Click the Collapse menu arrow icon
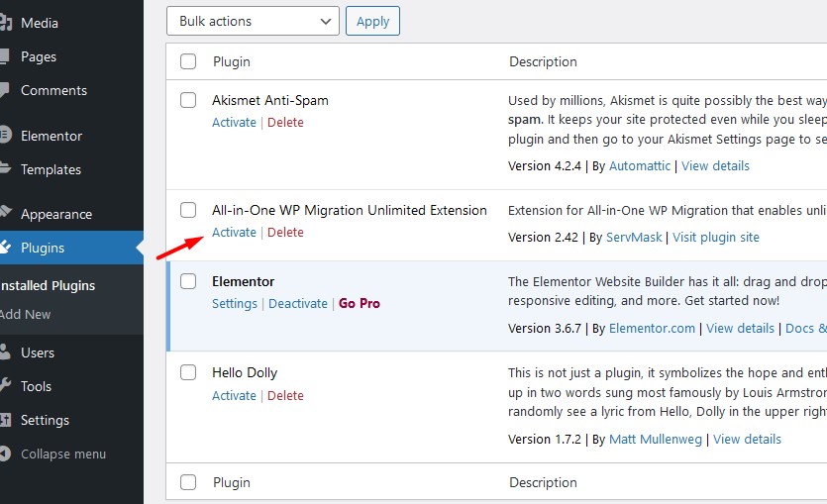The height and width of the screenshot is (504, 827). pos(5,454)
